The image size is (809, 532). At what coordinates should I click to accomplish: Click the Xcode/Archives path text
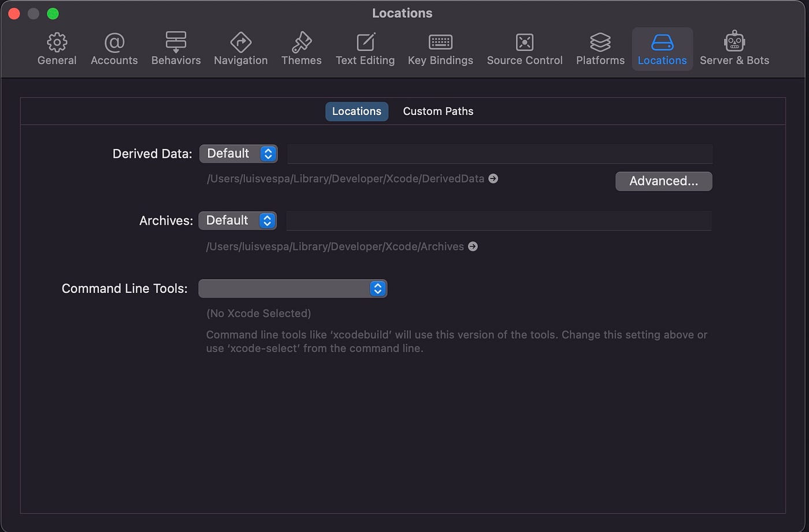pyautogui.click(x=335, y=247)
